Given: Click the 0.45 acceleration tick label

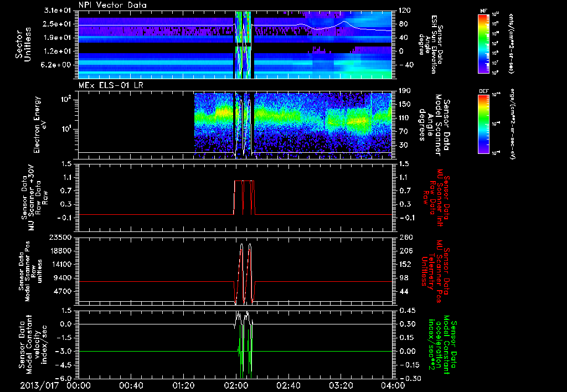Looking at the screenshot, I should coord(407,311).
